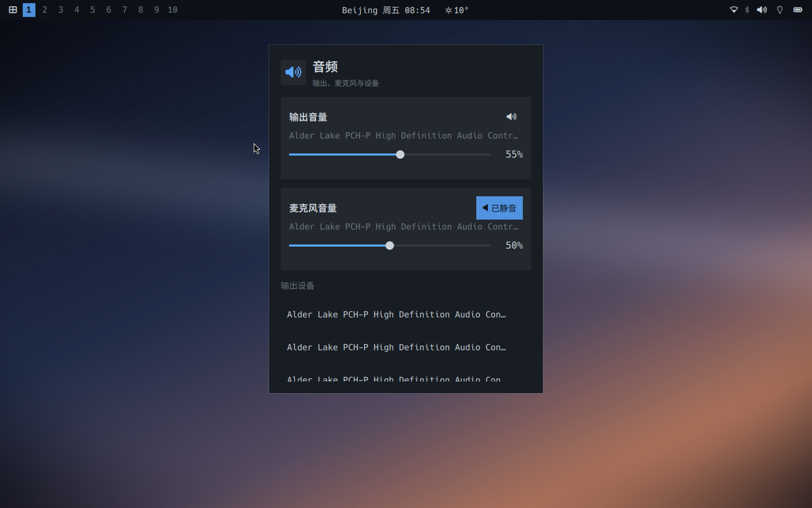Open the Bluetooth status icon
The image size is (812, 508).
747,10
